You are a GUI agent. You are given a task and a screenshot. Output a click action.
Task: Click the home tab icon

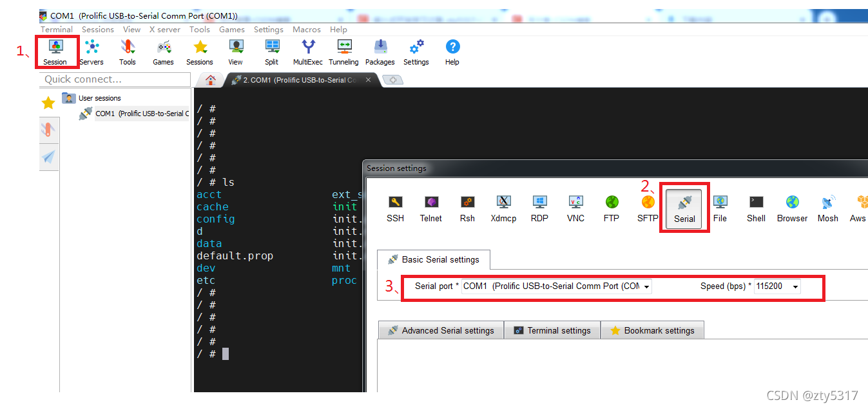point(210,80)
